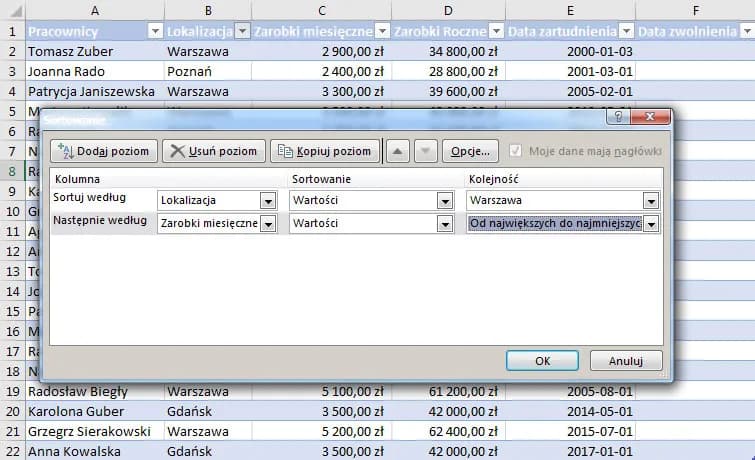Open the Opcje sort options
Screen dimensions: 755x460
coord(470,151)
